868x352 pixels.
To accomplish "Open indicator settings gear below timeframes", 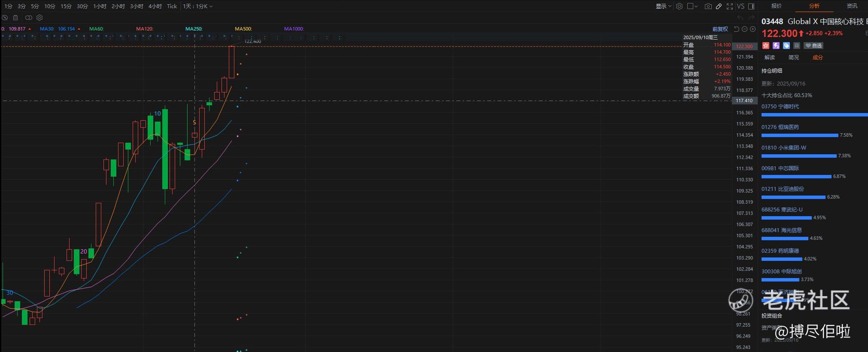I will tap(39, 18).
